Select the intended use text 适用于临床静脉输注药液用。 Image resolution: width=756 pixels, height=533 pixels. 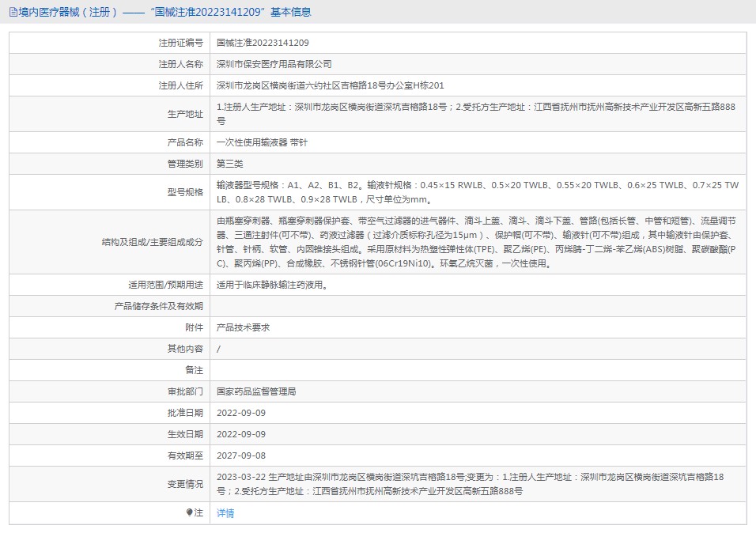[x=272, y=285]
